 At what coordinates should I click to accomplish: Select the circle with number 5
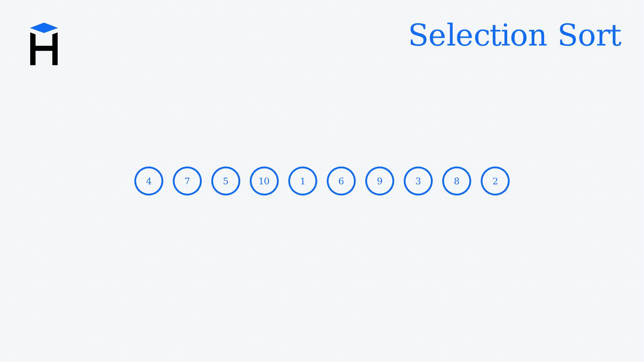click(226, 181)
